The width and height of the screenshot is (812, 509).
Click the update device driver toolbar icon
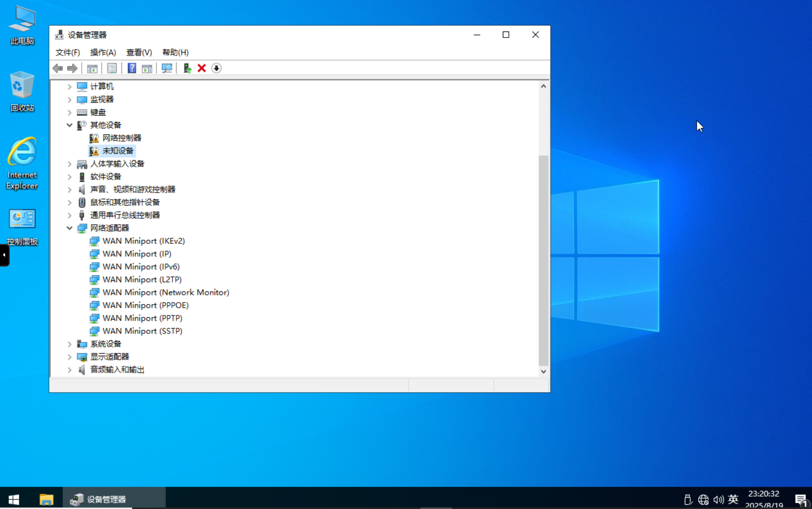(187, 68)
